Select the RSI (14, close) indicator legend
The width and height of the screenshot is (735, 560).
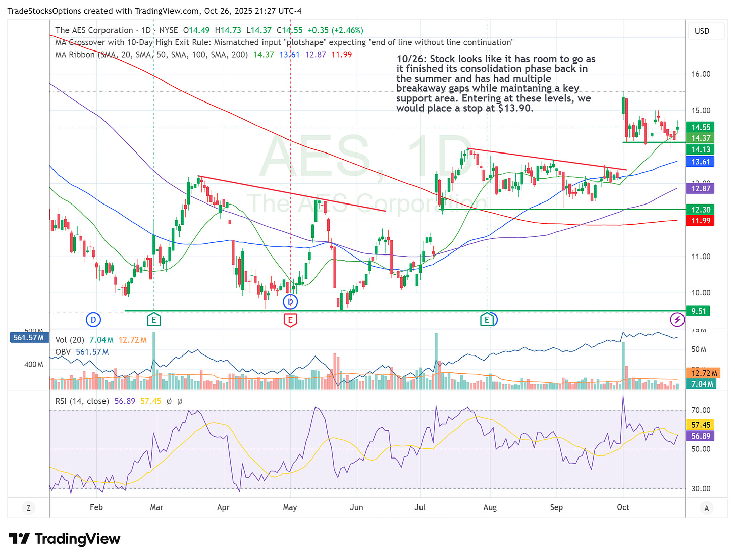[x=82, y=401]
